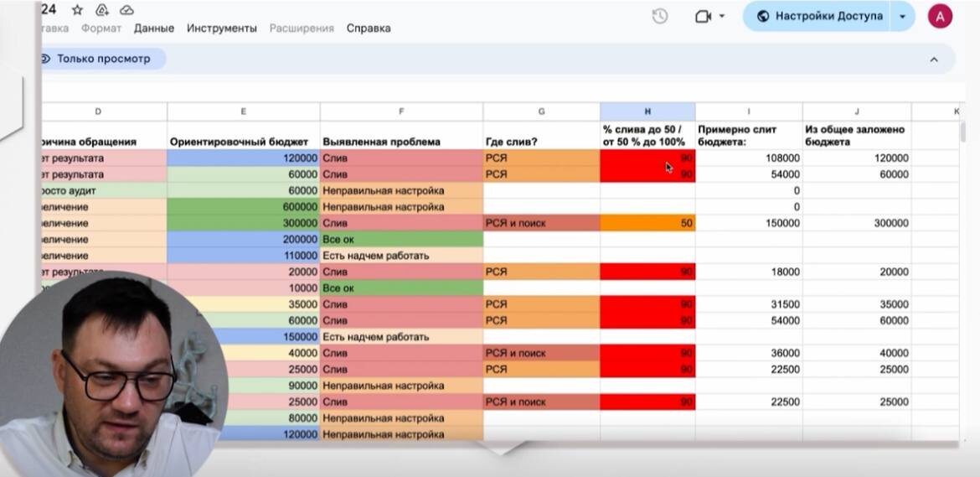Select budget cell 600000
The image size is (980, 477).
pos(243,207)
